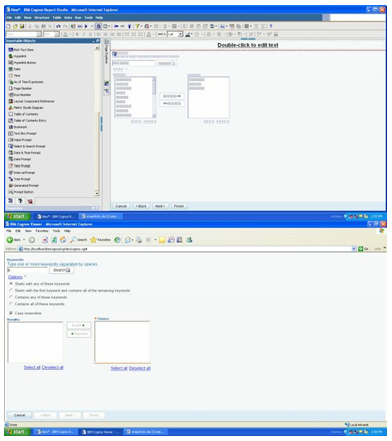Click the Filters funnel icon in toolbar

pos(137,26)
